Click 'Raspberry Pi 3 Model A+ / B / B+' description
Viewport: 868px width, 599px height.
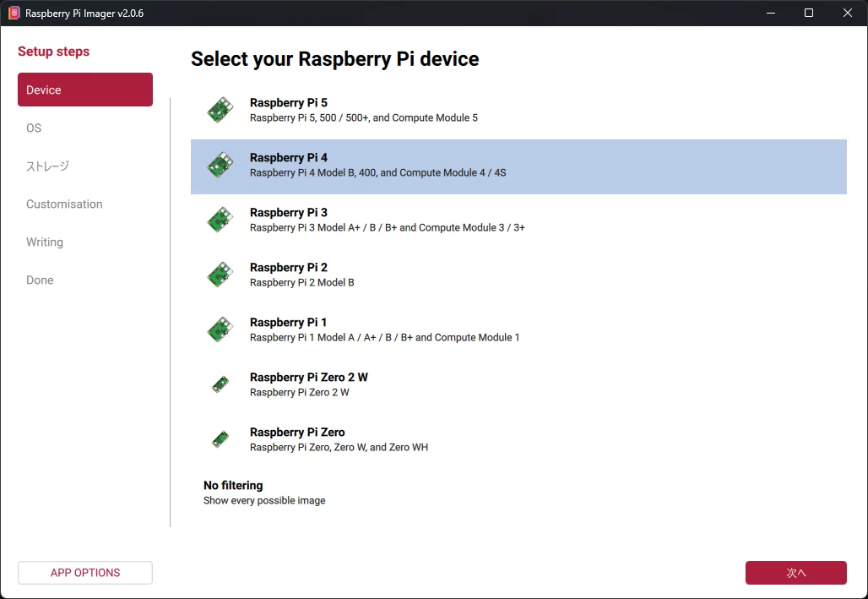click(388, 227)
